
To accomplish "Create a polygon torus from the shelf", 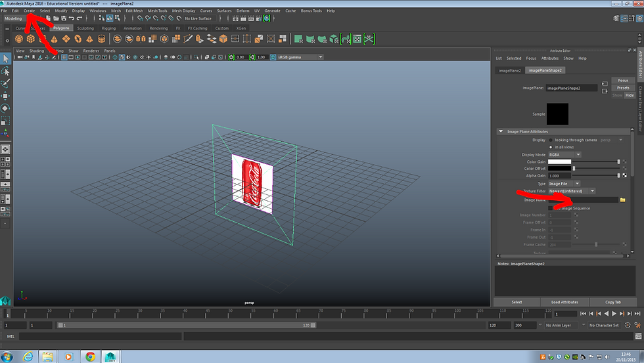I will (x=78, y=39).
